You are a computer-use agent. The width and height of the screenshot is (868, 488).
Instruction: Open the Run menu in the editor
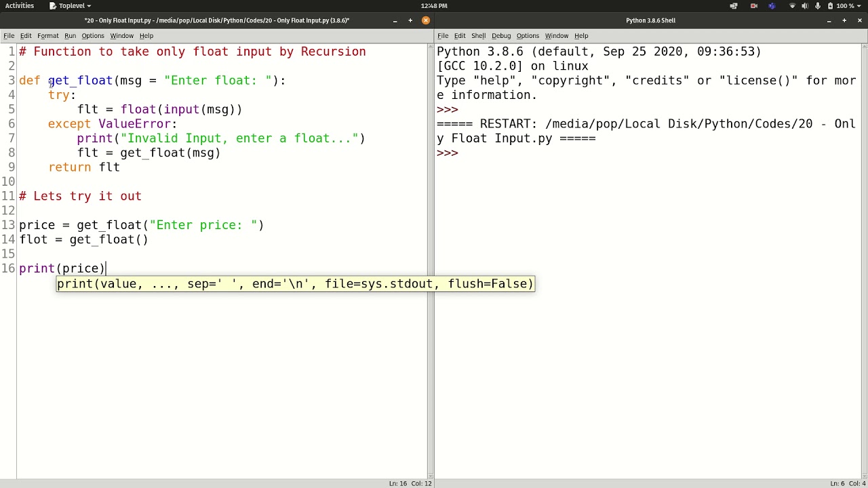(x=71, y=35)
